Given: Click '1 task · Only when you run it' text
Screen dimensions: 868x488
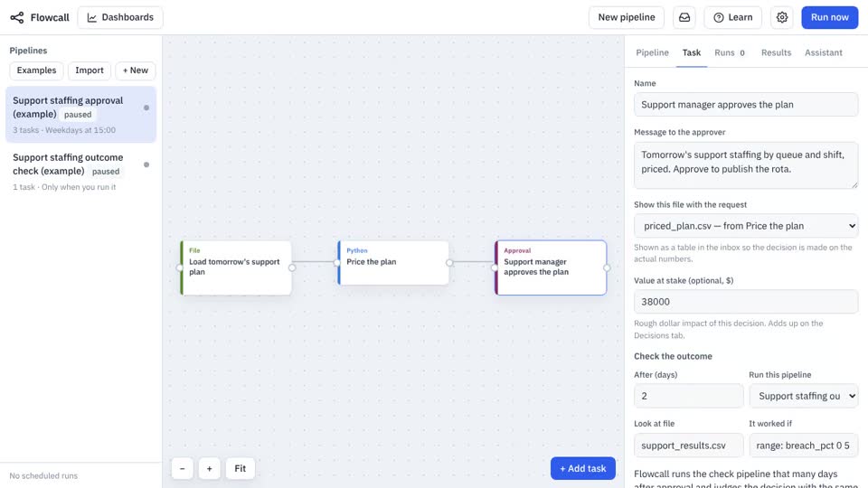Looking at the screenshot, I should pos(64,187).
